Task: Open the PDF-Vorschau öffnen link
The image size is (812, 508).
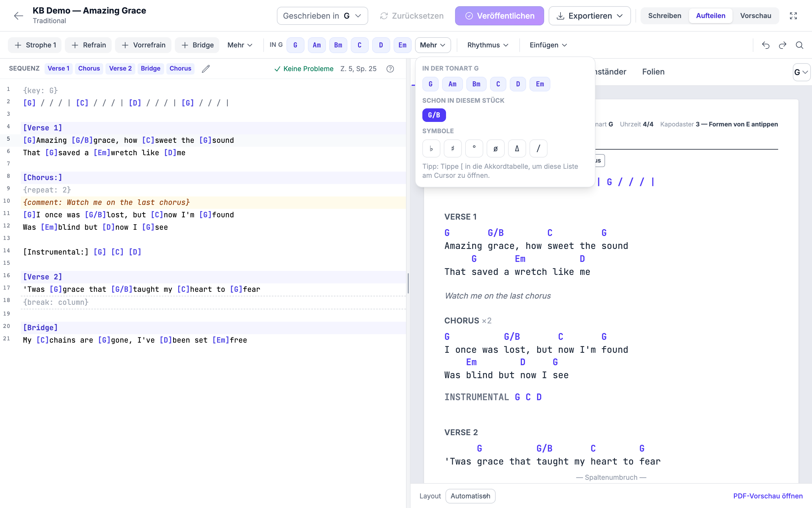Action: tap(768, 496)
